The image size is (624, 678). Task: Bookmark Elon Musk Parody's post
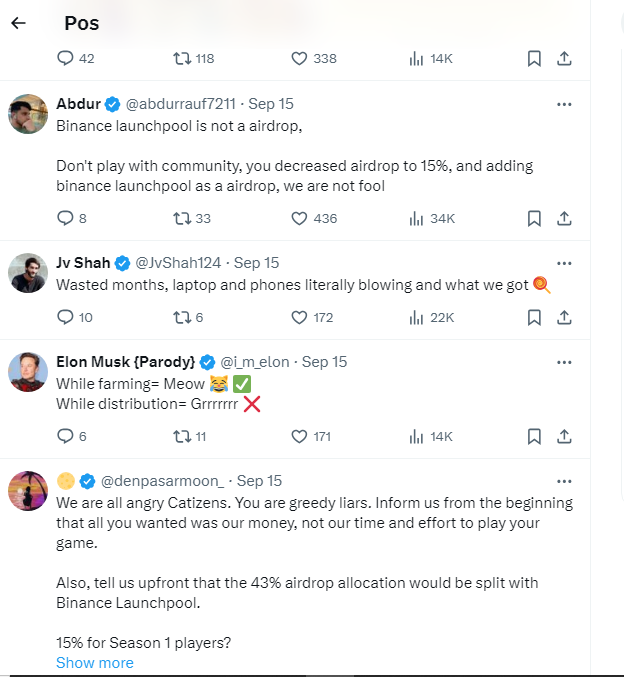(534, 436)
